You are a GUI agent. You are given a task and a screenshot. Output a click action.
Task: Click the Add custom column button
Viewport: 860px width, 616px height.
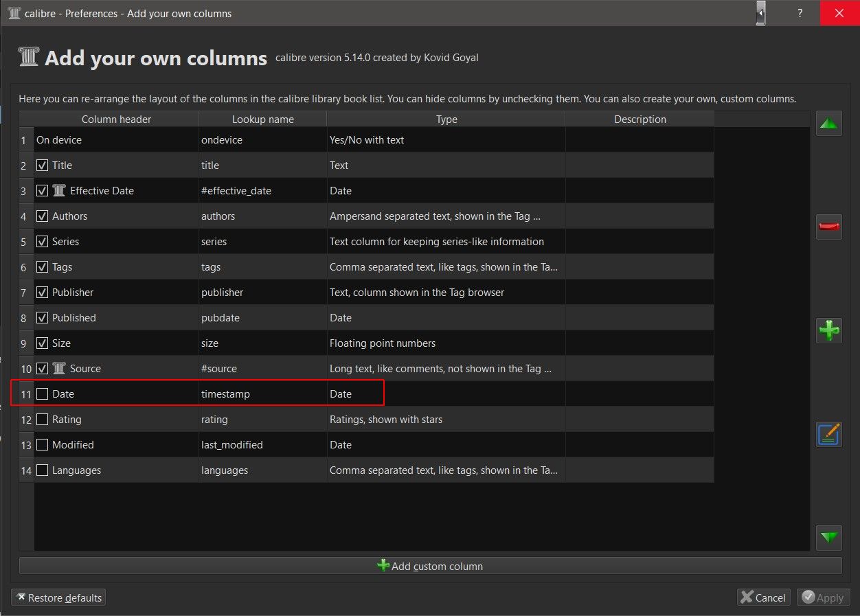[430, 566]
